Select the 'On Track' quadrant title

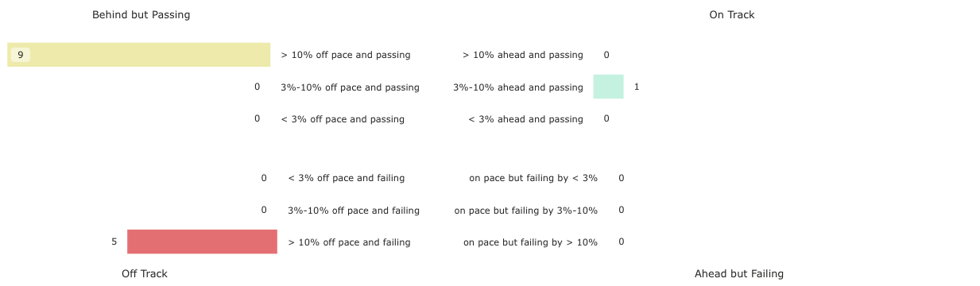point(732,14)
